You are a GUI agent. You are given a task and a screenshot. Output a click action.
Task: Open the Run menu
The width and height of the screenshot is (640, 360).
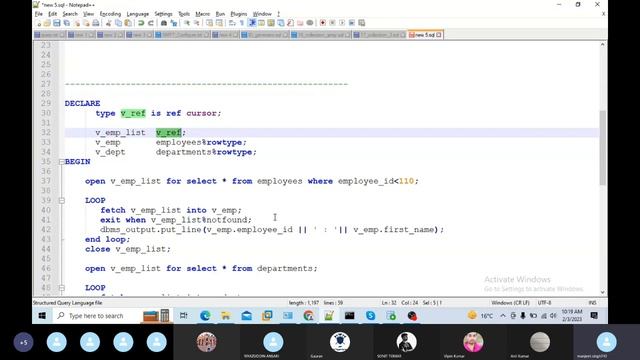point(220,14)
